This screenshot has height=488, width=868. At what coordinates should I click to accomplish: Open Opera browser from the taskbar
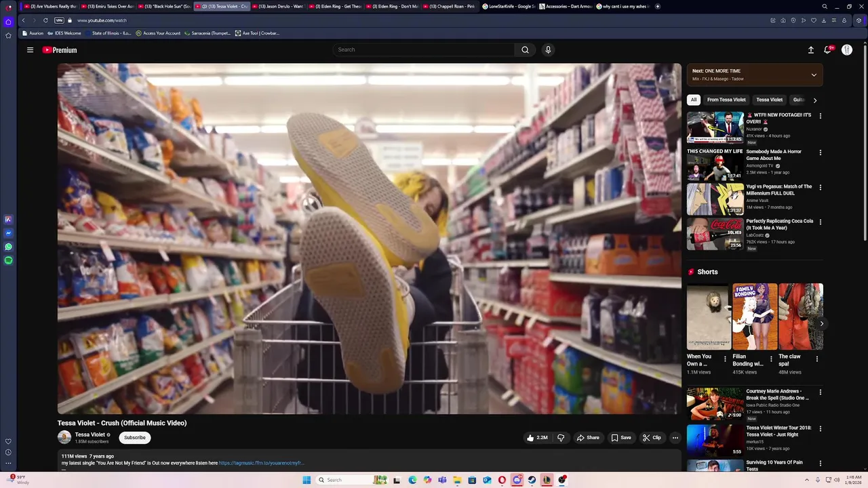[502, 480]
